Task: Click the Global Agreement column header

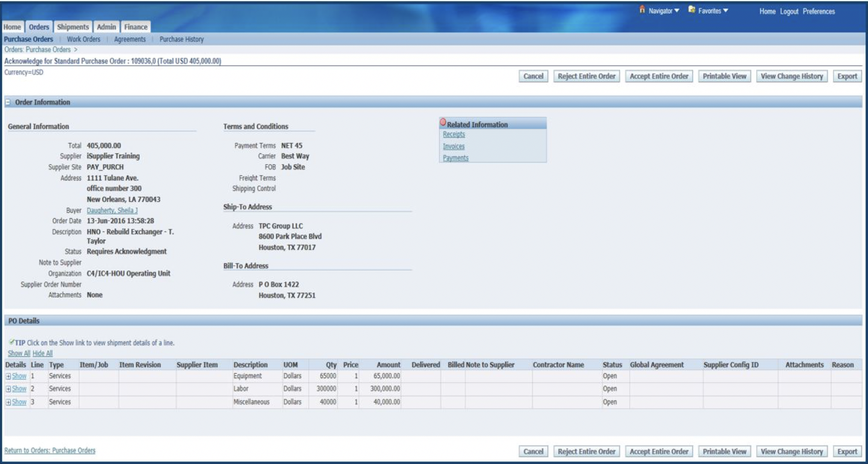Action: point(656,365)
